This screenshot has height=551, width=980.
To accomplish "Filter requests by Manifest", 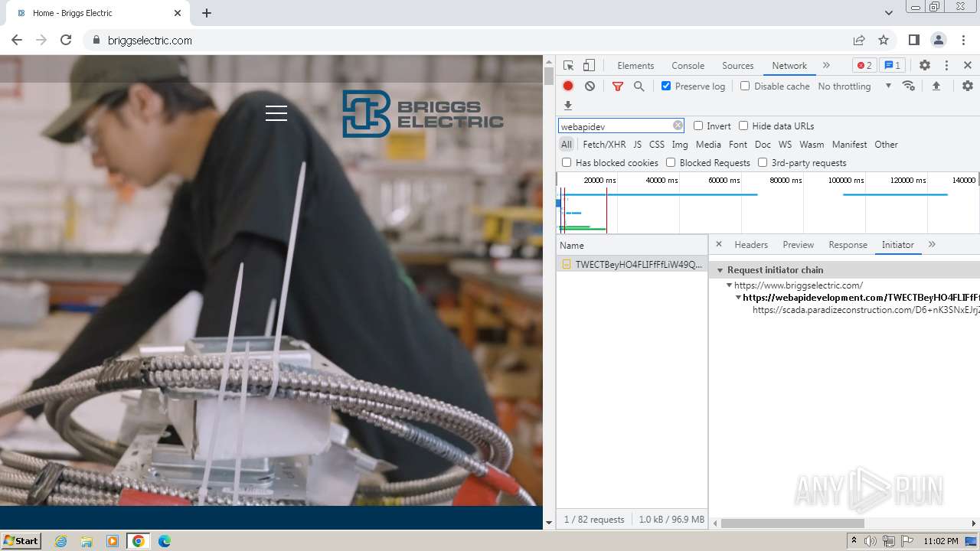I will pos(849,144).
